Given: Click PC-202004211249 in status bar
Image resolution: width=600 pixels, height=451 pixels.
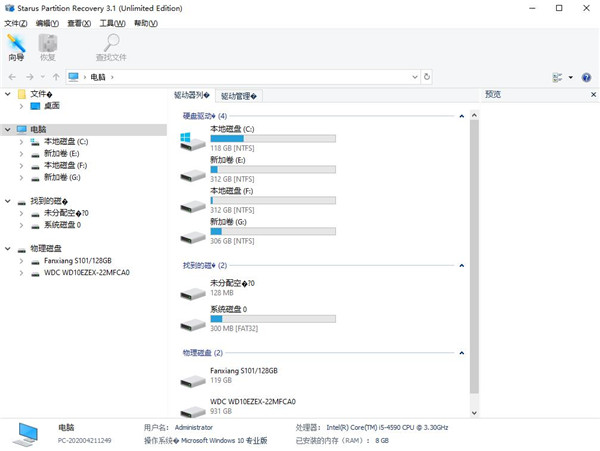Looking at the screenshot, I should (x=85, y=441).
